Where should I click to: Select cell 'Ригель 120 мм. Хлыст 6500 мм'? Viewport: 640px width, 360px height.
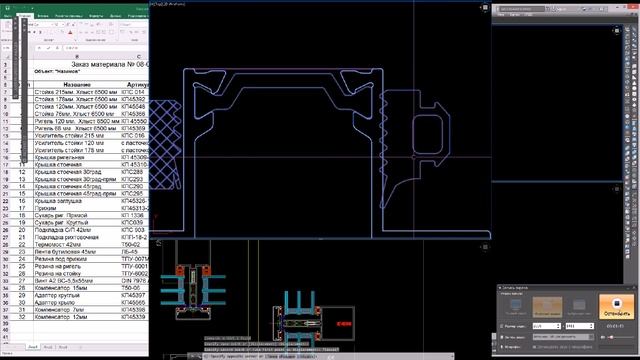[x=77, y=121]
